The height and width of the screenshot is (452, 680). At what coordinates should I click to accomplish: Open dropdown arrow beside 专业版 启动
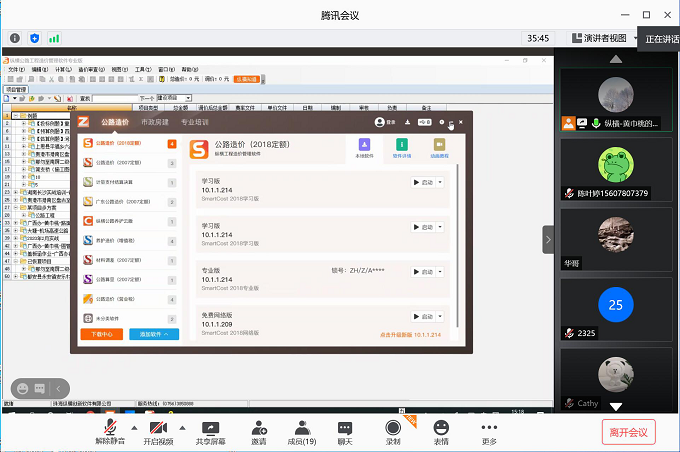[x=440, y=272]
